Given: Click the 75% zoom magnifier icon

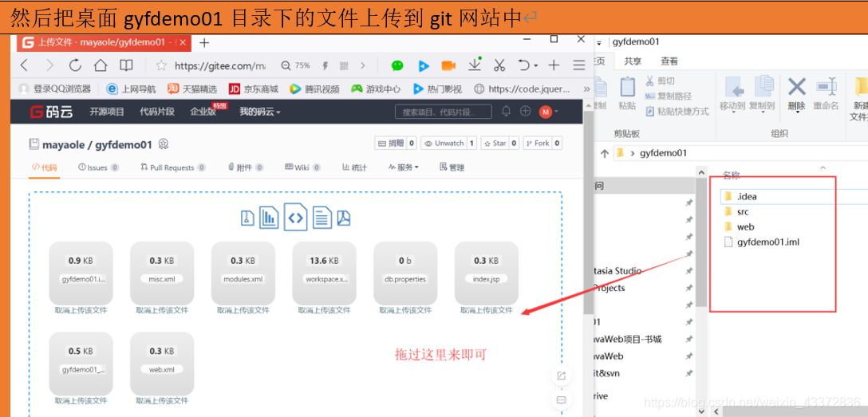Looking at the screenshot, I should pyautogui.click(x=286, y=65).
